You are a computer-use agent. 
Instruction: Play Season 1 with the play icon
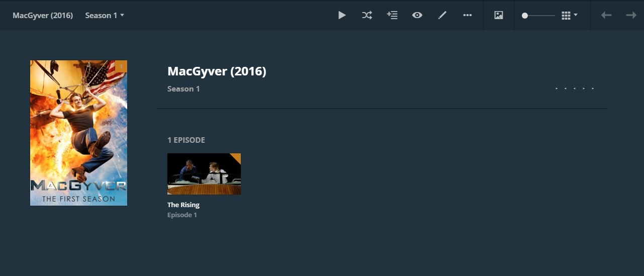coord(342,15)
